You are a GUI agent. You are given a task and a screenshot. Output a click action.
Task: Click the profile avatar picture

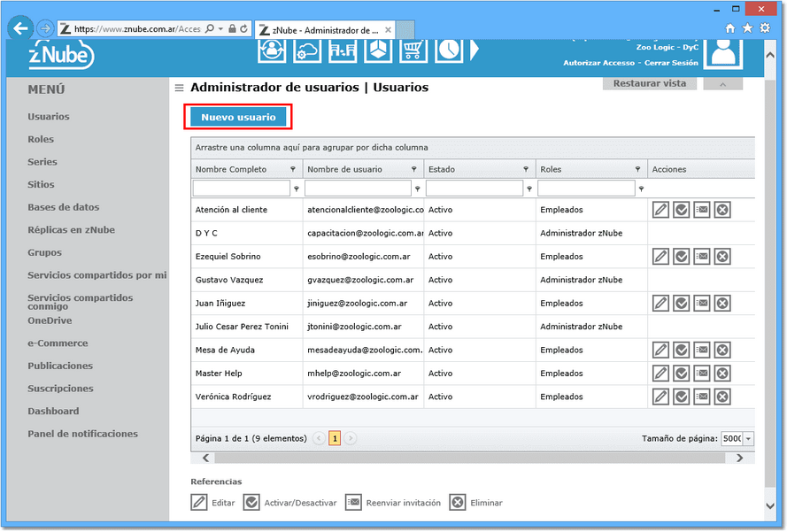723,53
